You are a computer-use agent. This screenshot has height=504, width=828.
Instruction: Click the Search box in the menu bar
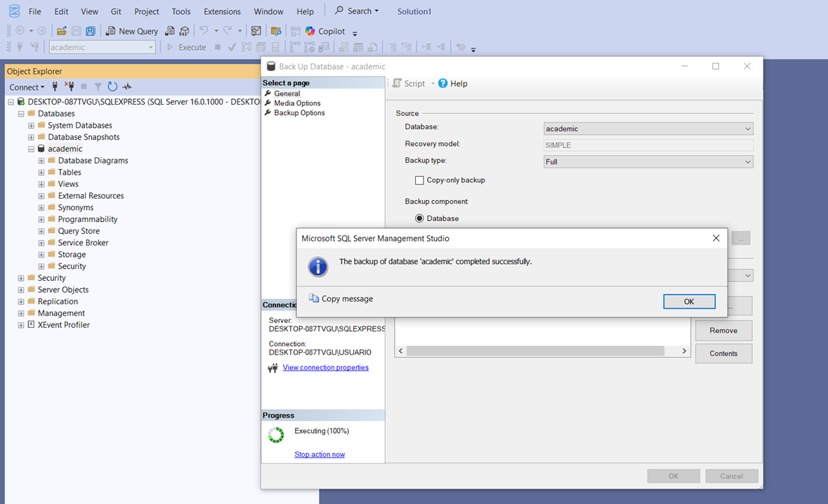click(357, 11)
